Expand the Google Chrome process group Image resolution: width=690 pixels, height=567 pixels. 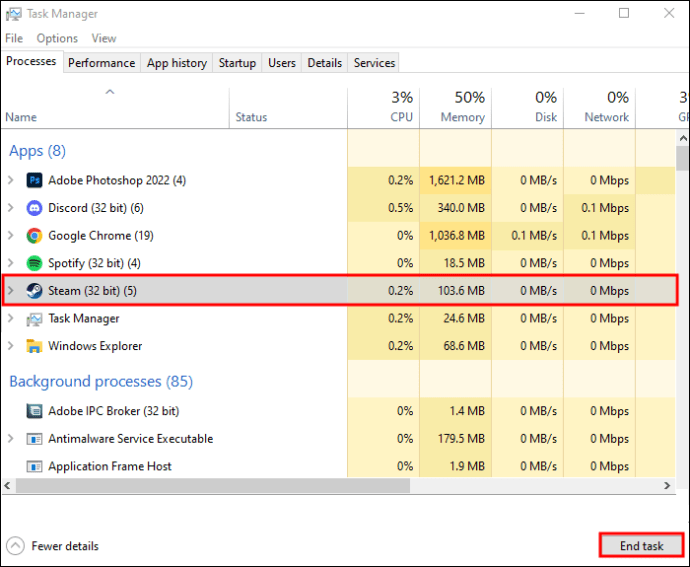coord(11,236)
